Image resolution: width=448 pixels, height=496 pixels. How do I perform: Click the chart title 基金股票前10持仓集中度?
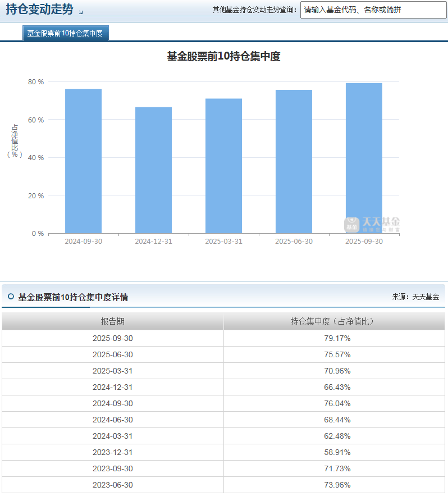click(x=223, y=56)
